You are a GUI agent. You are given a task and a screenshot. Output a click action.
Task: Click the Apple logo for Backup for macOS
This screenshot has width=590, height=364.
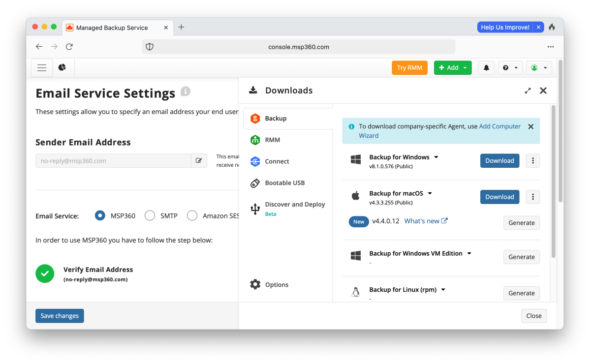pos(356,196)
